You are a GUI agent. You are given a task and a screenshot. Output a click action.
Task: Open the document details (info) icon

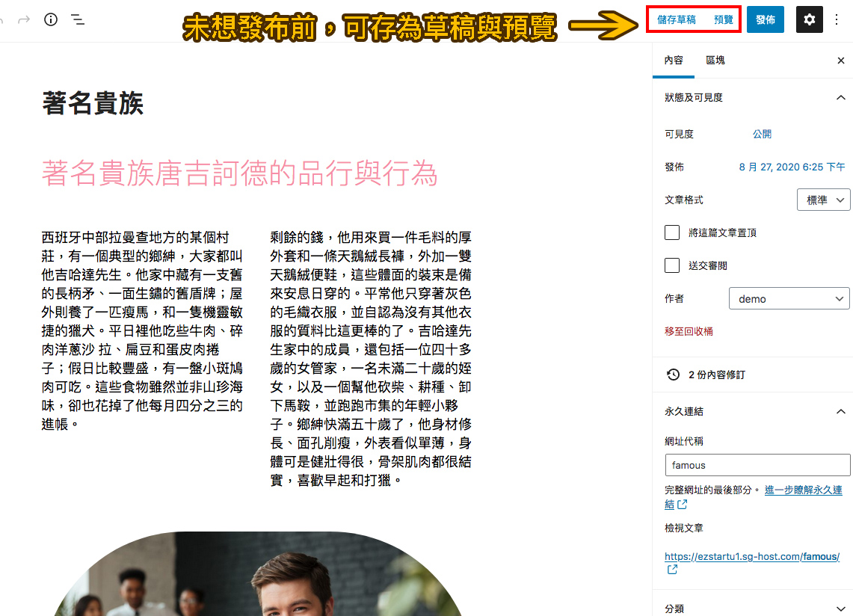tap(50, 19)
